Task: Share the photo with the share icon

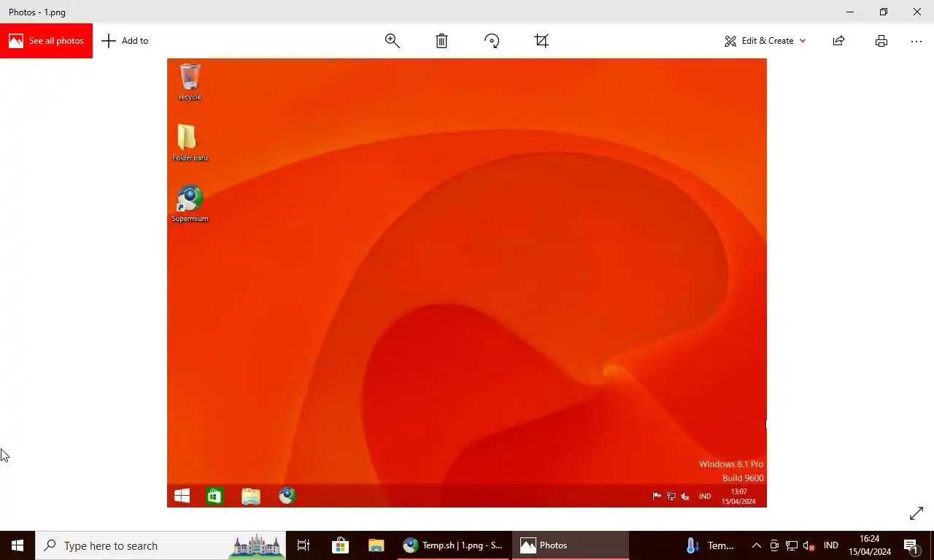Action: [839, 41]
